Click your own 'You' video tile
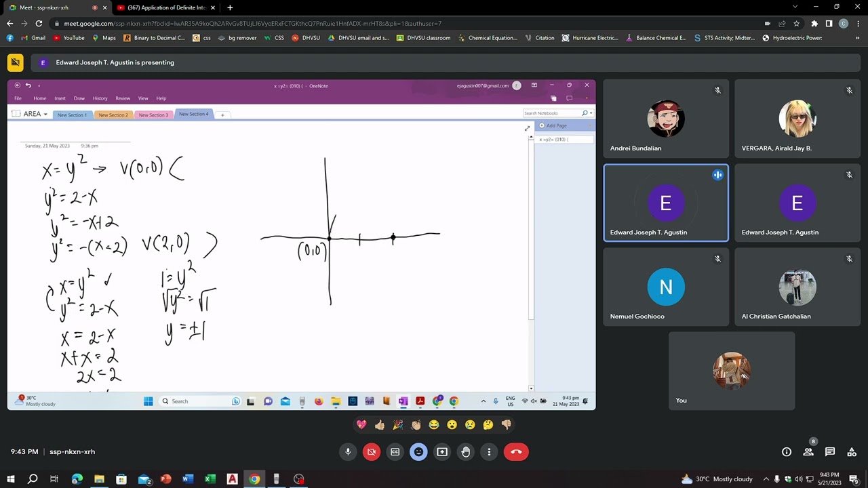This screenshot has height=488, width=868. 732,371
